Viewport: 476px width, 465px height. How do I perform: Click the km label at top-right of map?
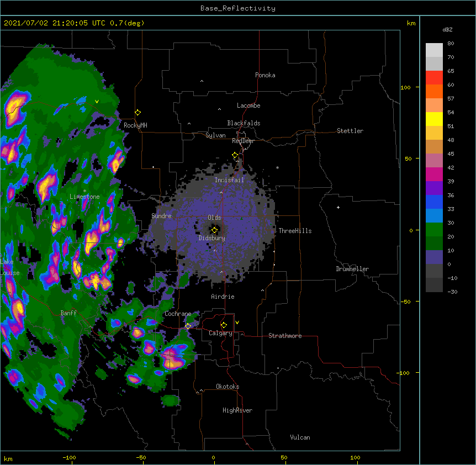click(x=411, y=23)
